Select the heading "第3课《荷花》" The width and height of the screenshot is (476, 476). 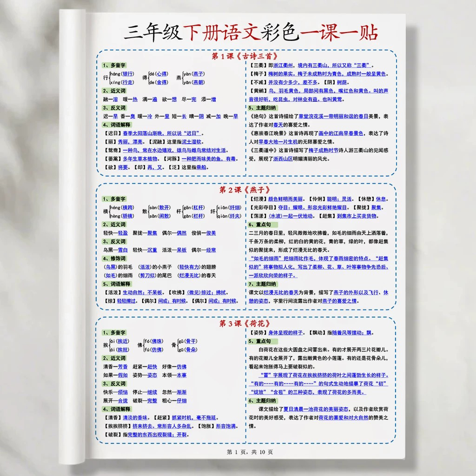(x=245, y=324)
